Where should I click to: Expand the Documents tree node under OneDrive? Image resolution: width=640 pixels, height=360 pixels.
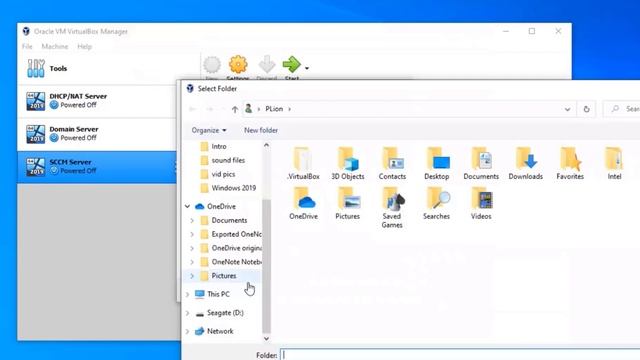click(x=192, y=220)
